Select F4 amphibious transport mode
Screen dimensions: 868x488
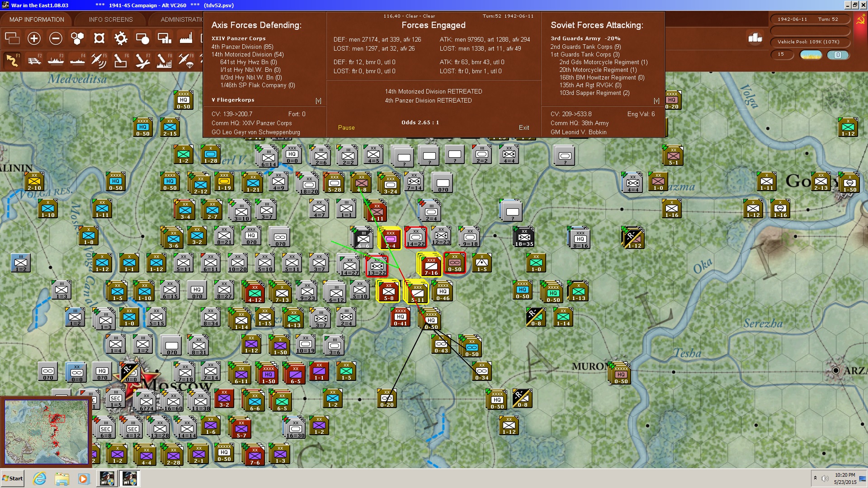pos(77,60)
